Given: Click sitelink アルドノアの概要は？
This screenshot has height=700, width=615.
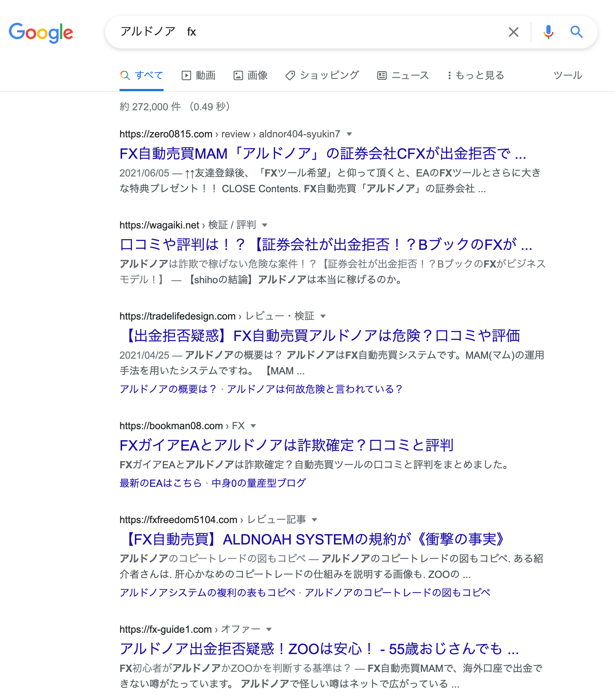Looking at the screenshot, I should pyautogui.click(x=168, y=389).
